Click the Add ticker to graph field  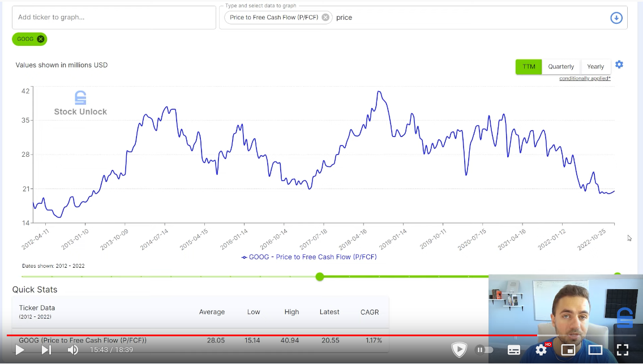click(x=114, y=17)
